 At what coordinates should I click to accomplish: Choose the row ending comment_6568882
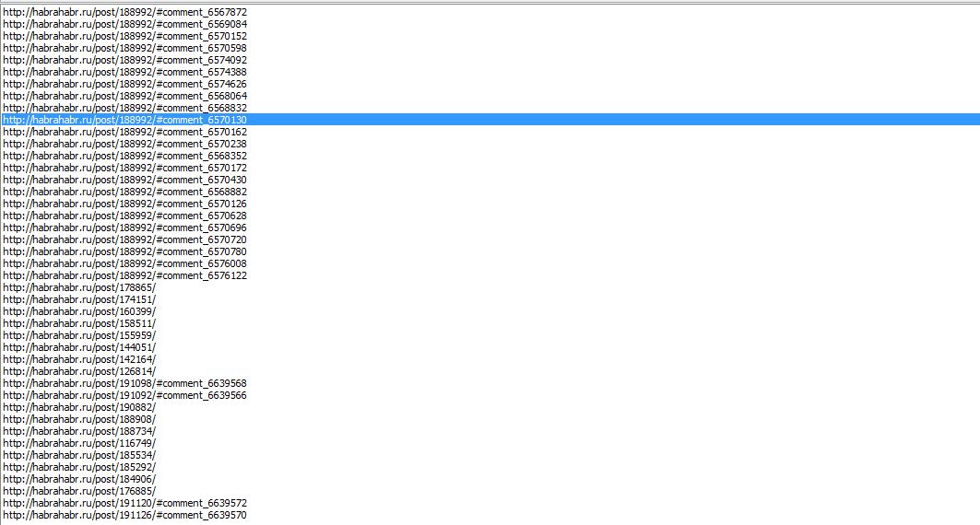pos(125,192)
